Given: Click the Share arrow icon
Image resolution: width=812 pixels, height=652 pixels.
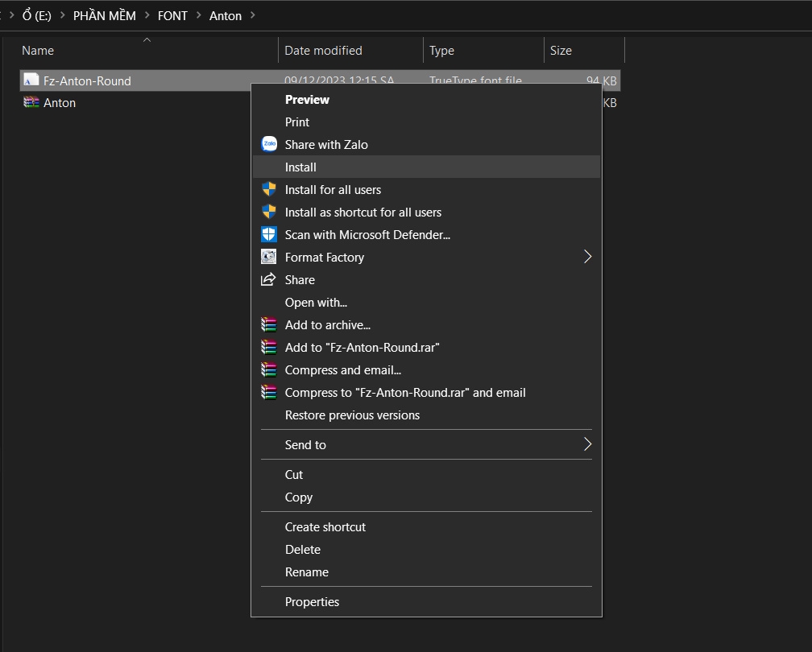Looking at the screenshot, I should coord(268,279).
